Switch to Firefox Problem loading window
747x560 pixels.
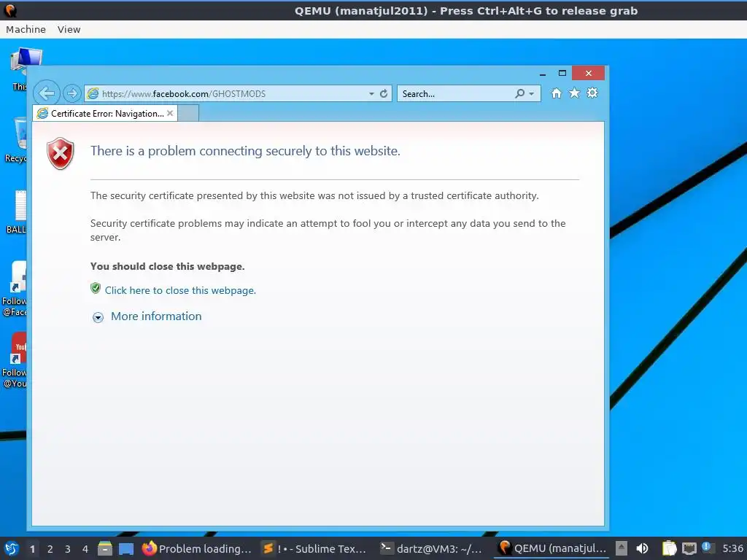coord(196,548)
